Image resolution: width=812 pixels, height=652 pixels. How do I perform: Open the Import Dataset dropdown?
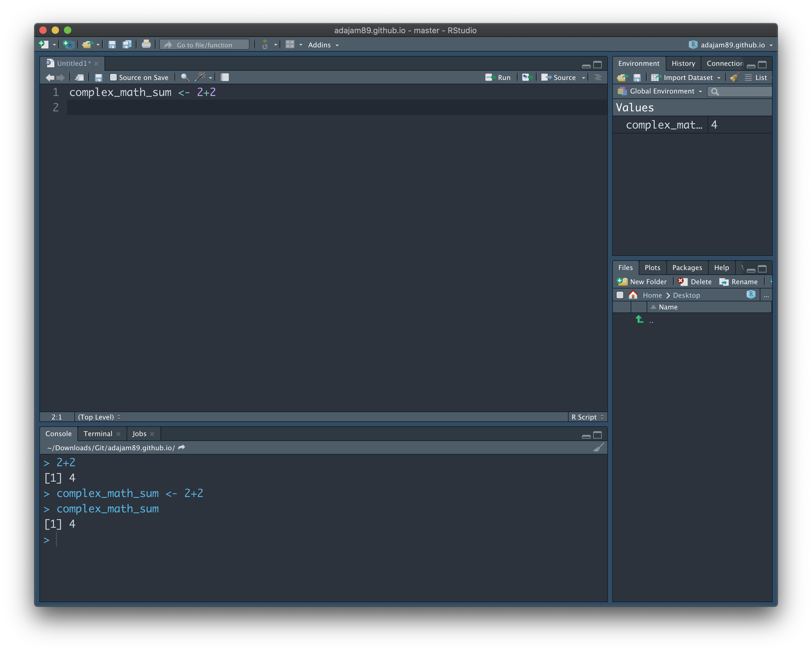[686, 78]
